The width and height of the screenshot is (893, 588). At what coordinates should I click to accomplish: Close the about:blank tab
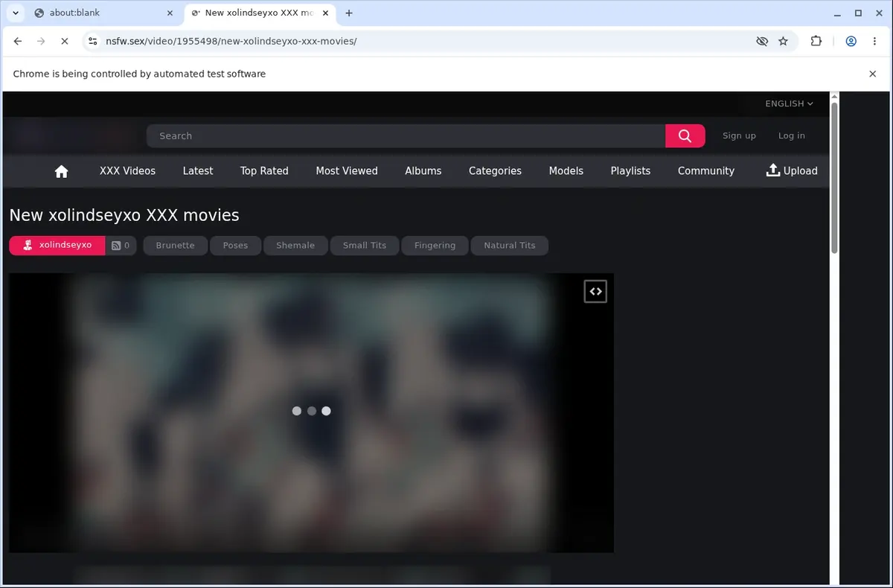[x=170, y=13]
